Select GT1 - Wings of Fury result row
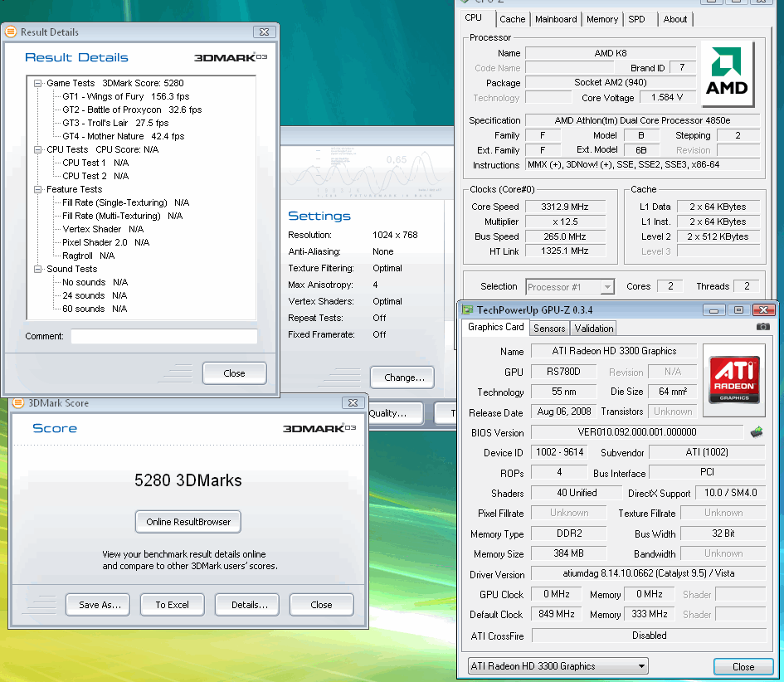Viewport: 784px width, 682px height. (x=125, y=96)
